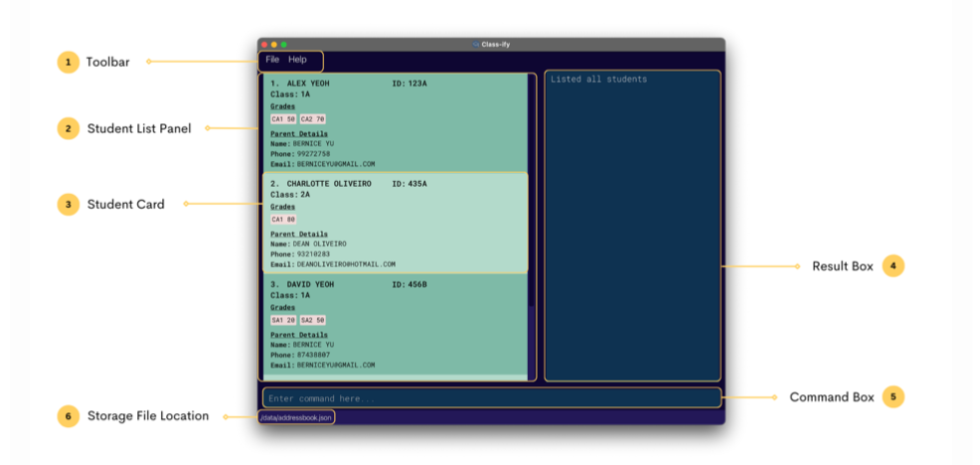Click the Class-ify title bar app icon

[x=476, y=45]
